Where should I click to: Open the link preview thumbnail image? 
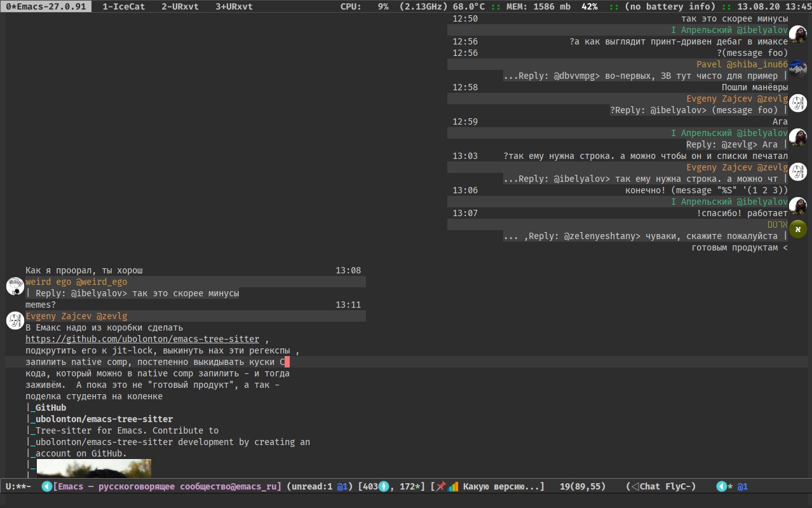[94, 468]
